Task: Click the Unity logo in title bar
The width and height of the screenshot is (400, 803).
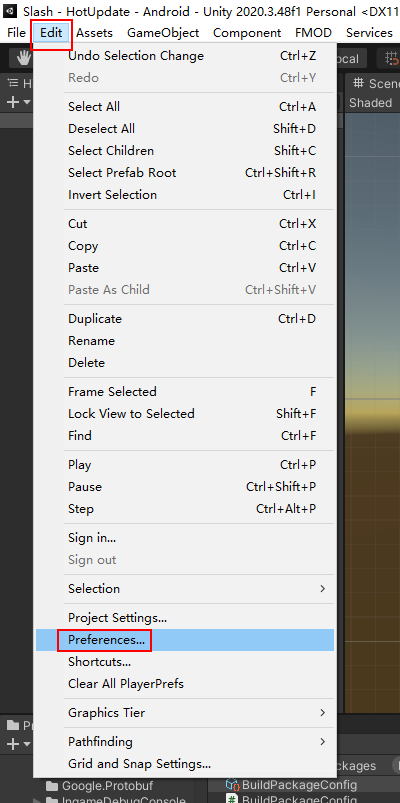Action: click(x=10, y=11)
